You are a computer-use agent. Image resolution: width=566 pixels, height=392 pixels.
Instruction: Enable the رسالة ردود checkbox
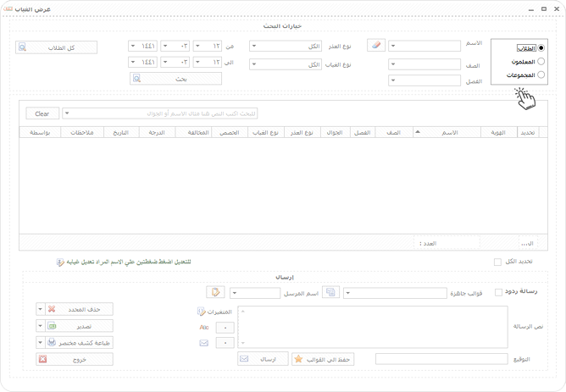click(x=498, y=292)
